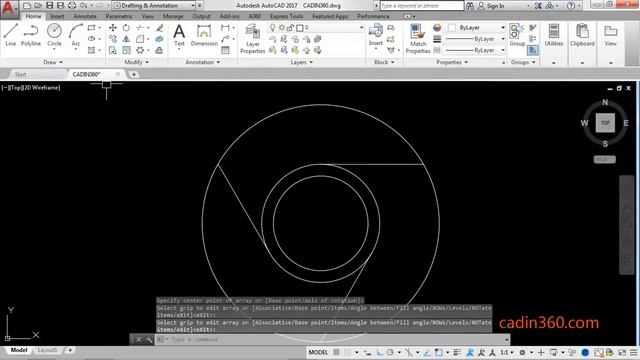Insert a Table from Annotation panel

[x=225, y=50]
